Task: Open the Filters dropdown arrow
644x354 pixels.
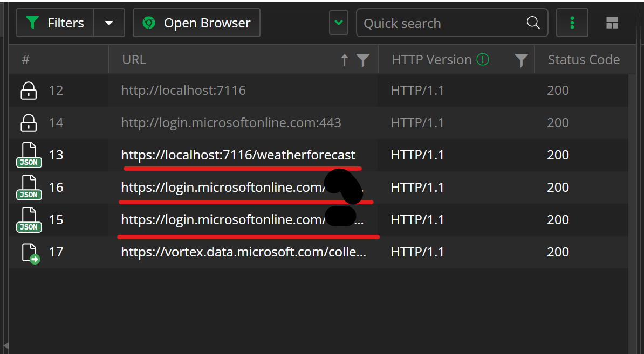Action: click(x=109, y=23)
